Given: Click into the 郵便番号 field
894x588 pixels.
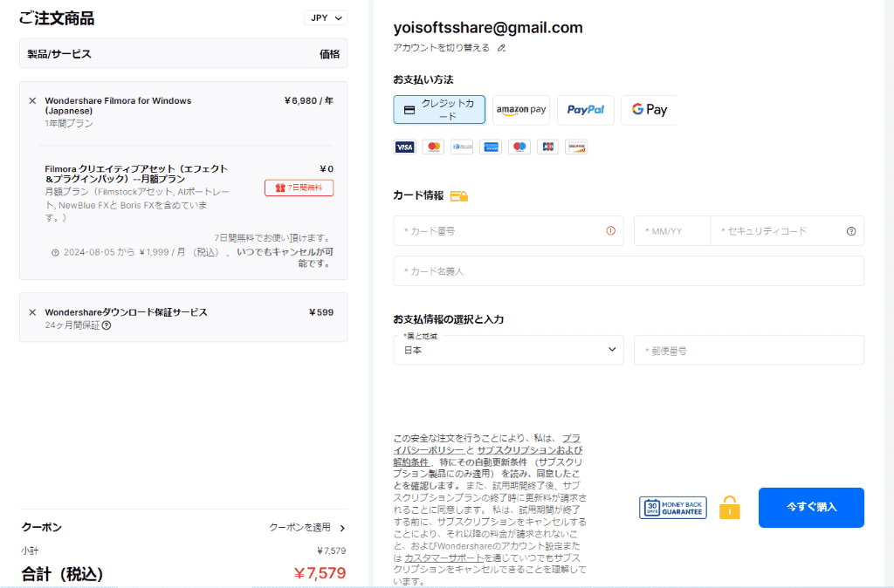Looking at the screenshot, I should click(x=749, y=350).
